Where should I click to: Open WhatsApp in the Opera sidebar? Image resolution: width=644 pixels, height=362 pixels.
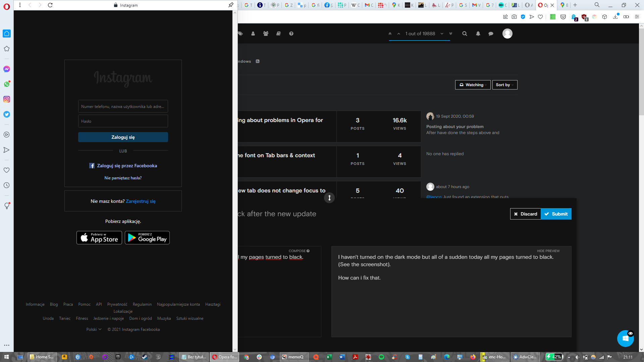tap(7, 84)
